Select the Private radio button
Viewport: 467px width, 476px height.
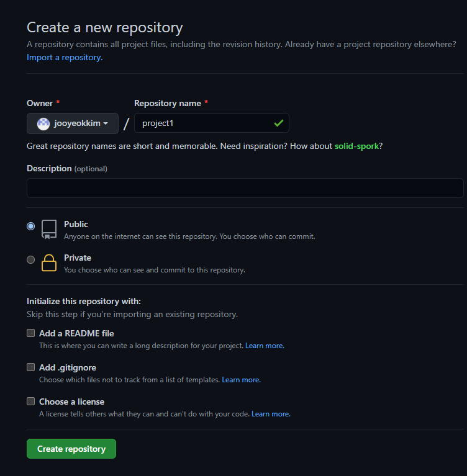30,259
